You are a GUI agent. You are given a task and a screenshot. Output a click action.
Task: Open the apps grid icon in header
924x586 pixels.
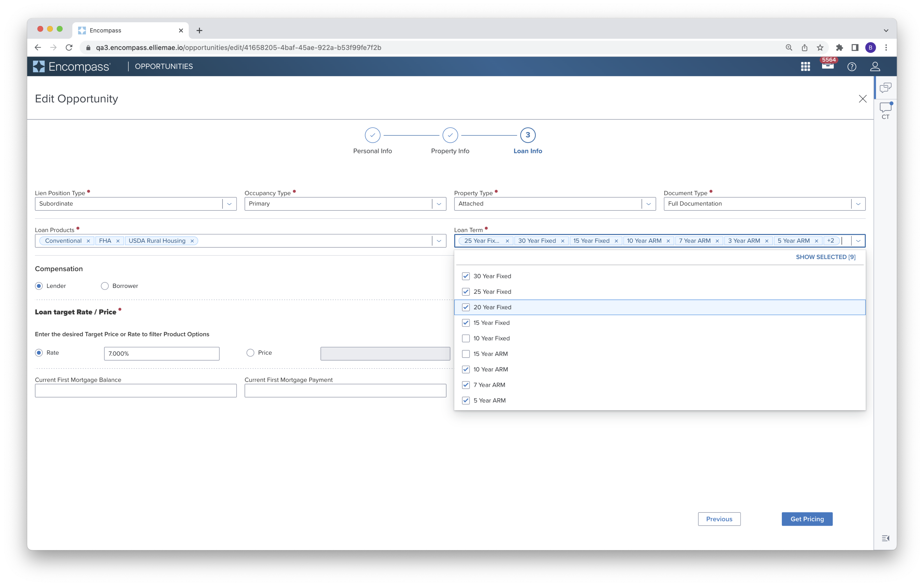click(x=805, y=66)
